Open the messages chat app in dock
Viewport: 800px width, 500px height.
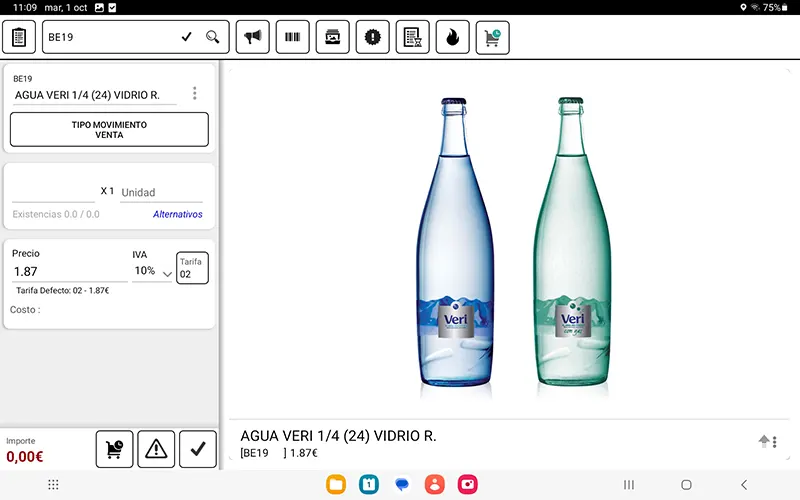click(402, 484)
